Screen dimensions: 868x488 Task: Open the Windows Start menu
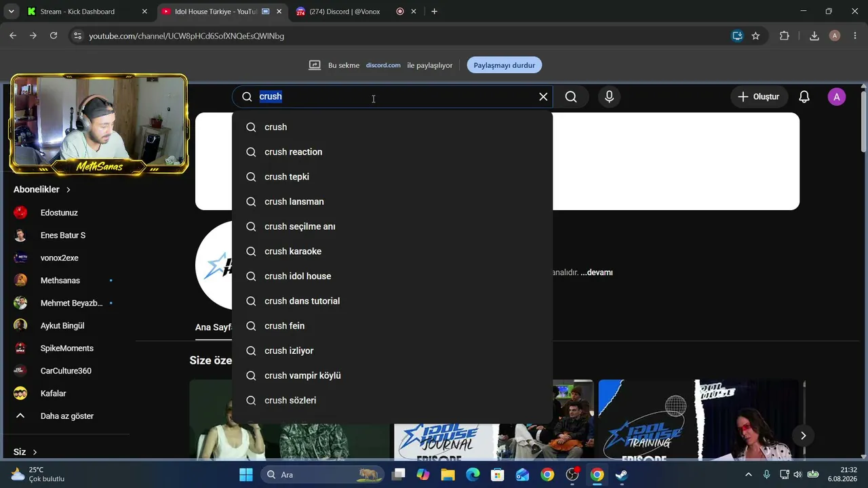(246, 474)
